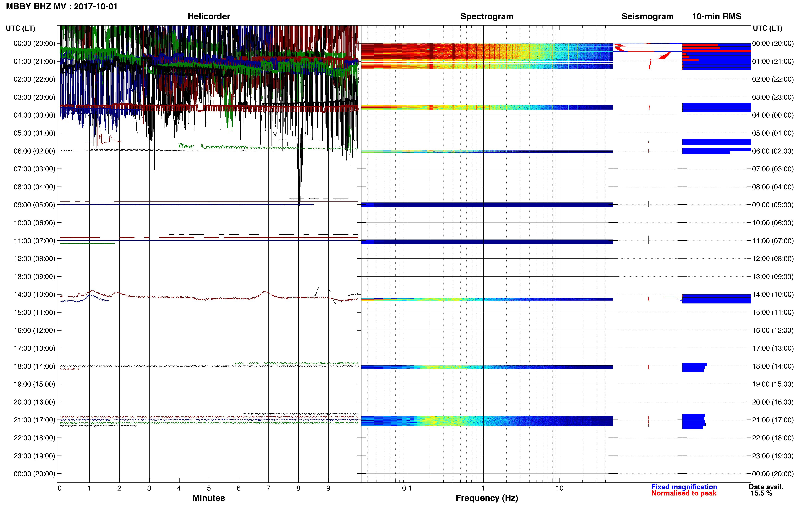The width and height of the screenshot is (812, 508).
Task: Click right time label '17:00 (13:00)'
Action: [x=773, y=348]
